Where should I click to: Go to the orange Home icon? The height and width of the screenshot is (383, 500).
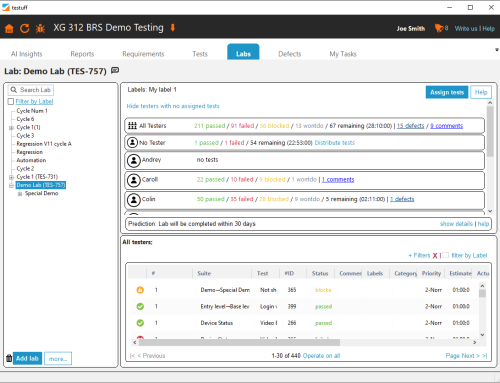point(9,28)
